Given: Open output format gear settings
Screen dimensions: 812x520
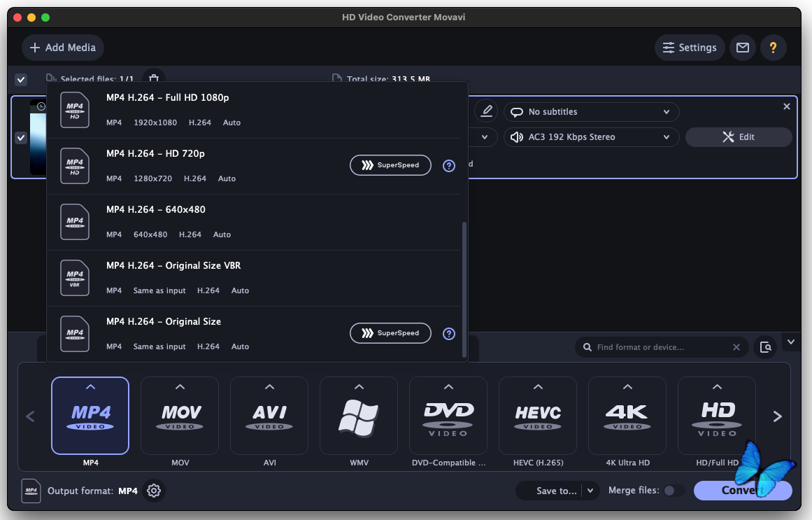Looking at the screenshot, I should 154,491.
